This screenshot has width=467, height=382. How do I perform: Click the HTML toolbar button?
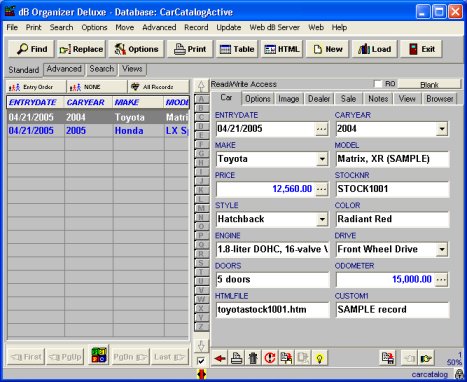pyautogui.click(x=282, y=49)
